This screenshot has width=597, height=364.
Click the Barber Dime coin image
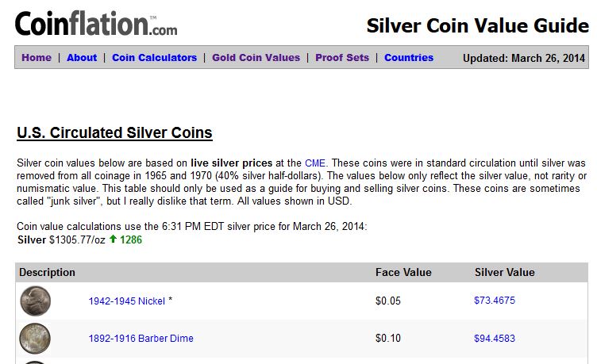(35, 338)
